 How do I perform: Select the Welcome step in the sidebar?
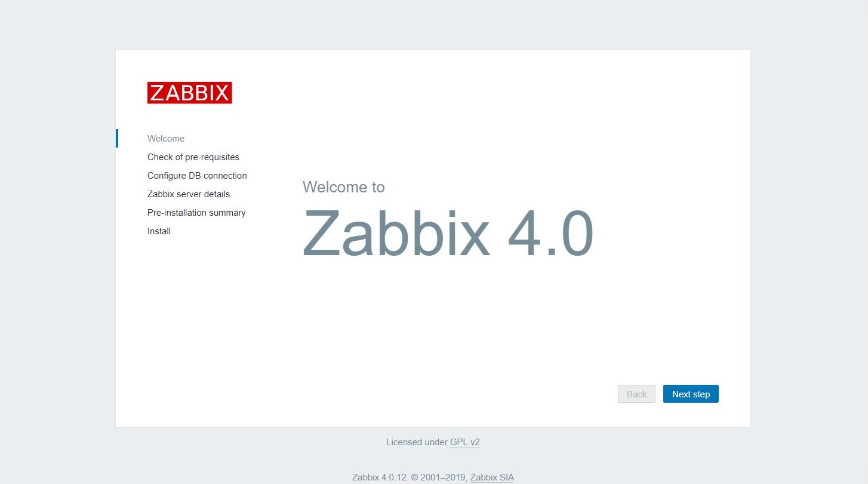(166, 139)
